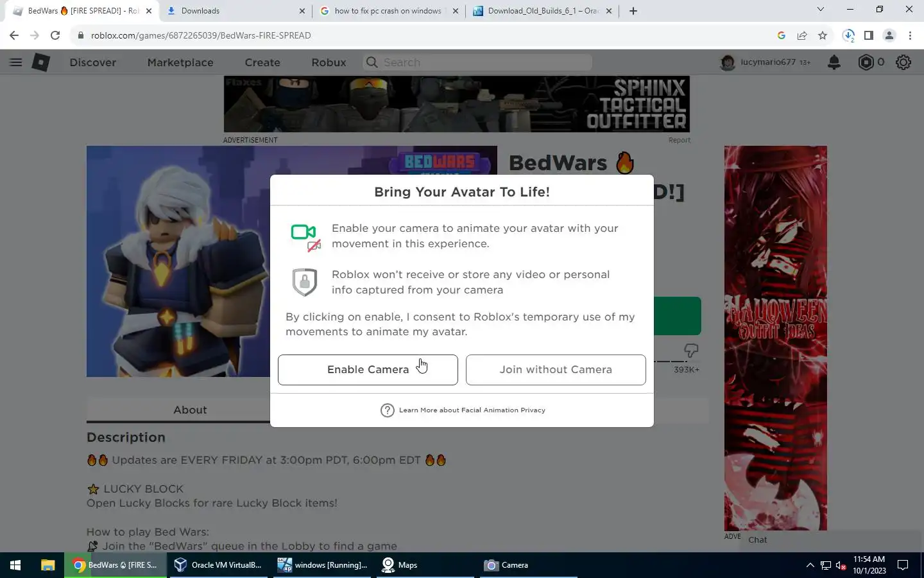This screenshot has width=924, height=578.
Task: Report the advertisement
Action: tap(680, 140)
